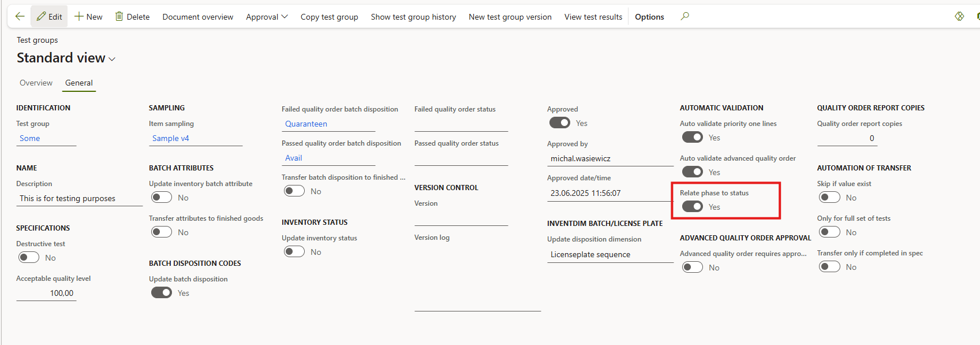
Task: Turn off Update batch disposition toggle
Action: click(162, 293)
